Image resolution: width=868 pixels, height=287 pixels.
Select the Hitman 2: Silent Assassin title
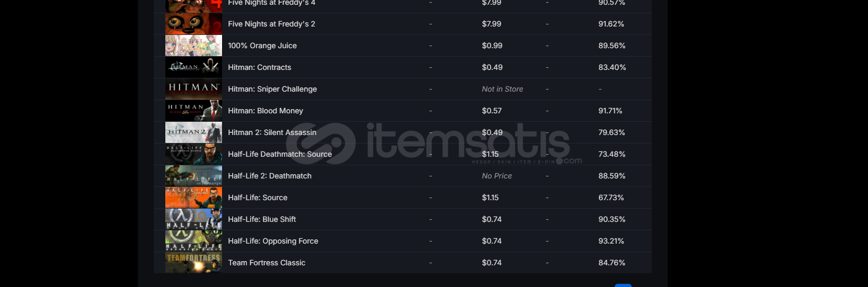tap(272, 132)
